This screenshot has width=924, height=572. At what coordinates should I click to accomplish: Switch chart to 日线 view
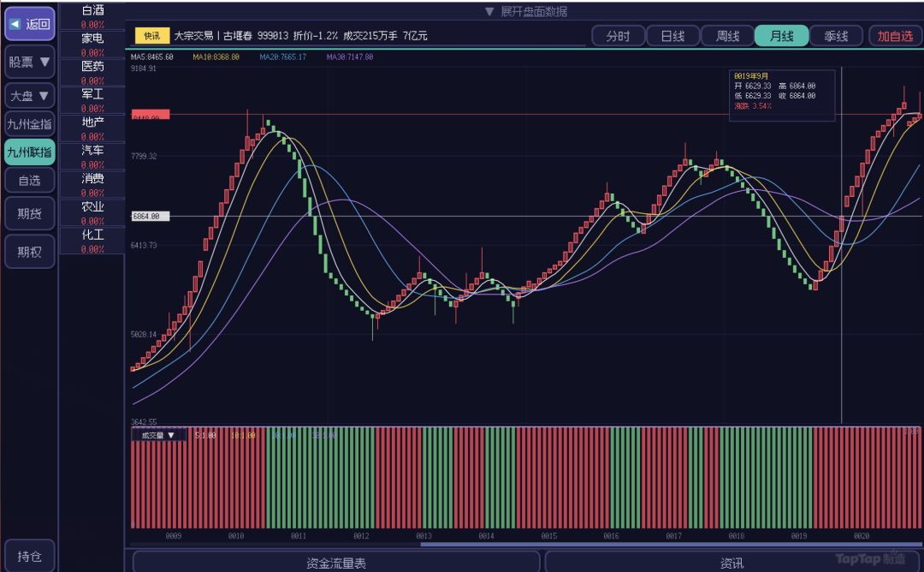pyautogui.click(x=673, y=36)
